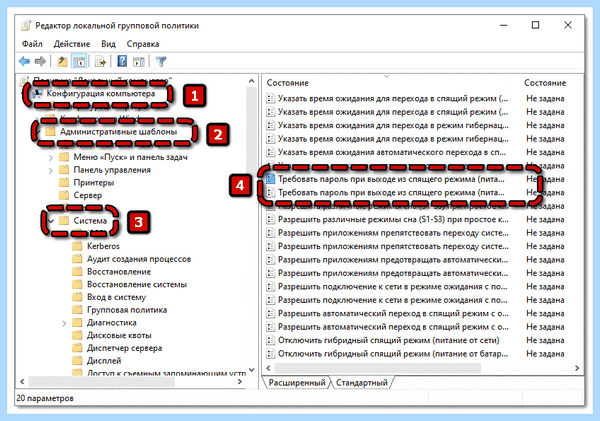Image resolution: width=600 pixels, height=421 pixels.
Task: Click the Диагностика folder icon
Action: tap(77, 323)
